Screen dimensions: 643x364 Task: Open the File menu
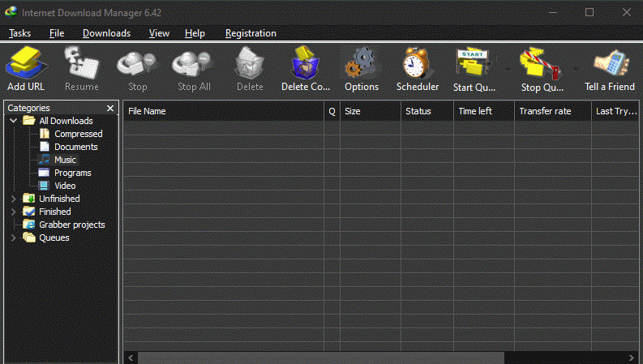click(57, 33)
